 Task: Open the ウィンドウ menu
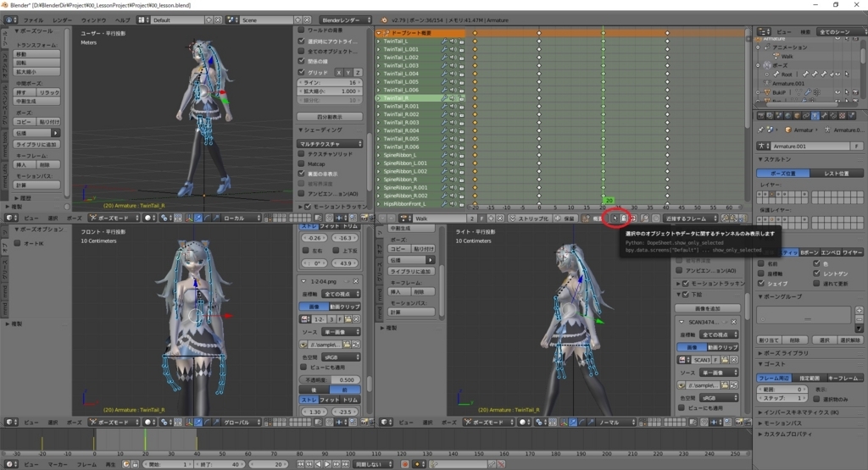pos(93,20)
